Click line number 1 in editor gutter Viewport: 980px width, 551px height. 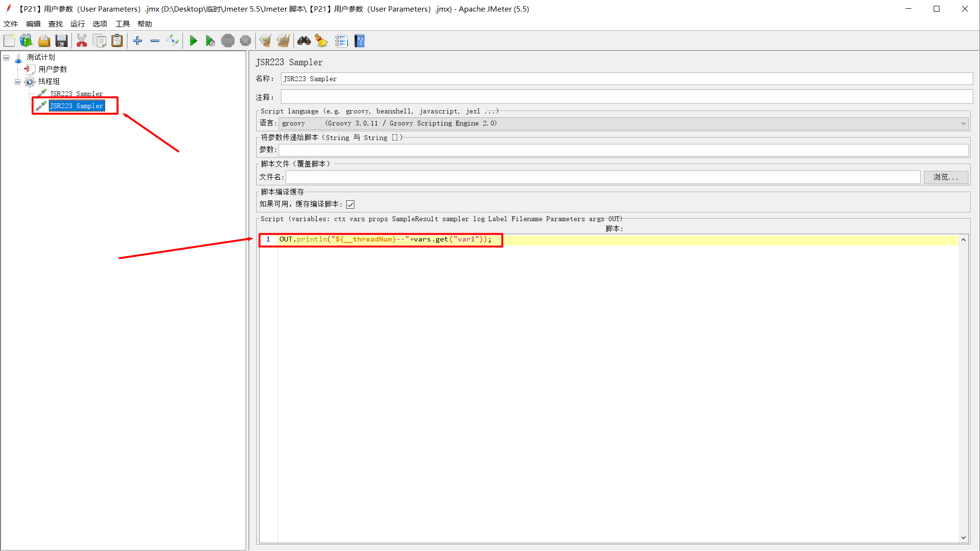click(268, 240)
